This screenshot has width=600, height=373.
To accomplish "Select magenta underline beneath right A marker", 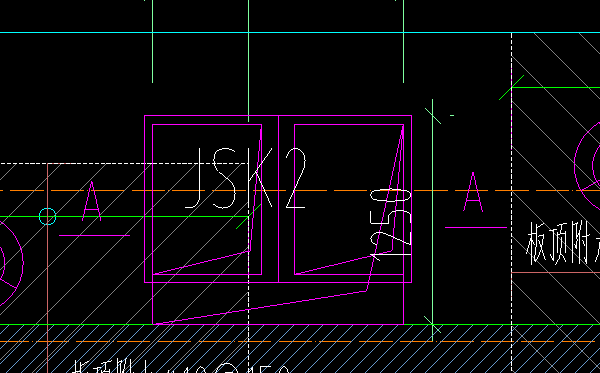I will coord(476,228).
